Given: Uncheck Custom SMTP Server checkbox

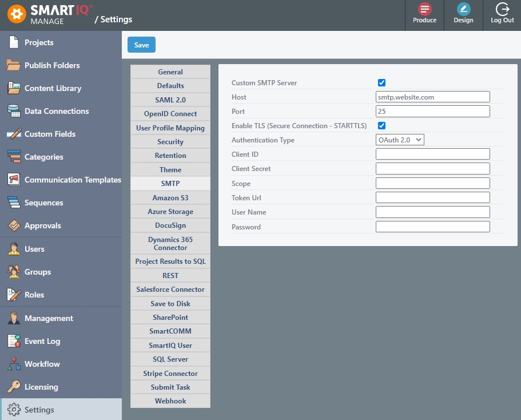Looking at the screenshot, I should point(382,82).
